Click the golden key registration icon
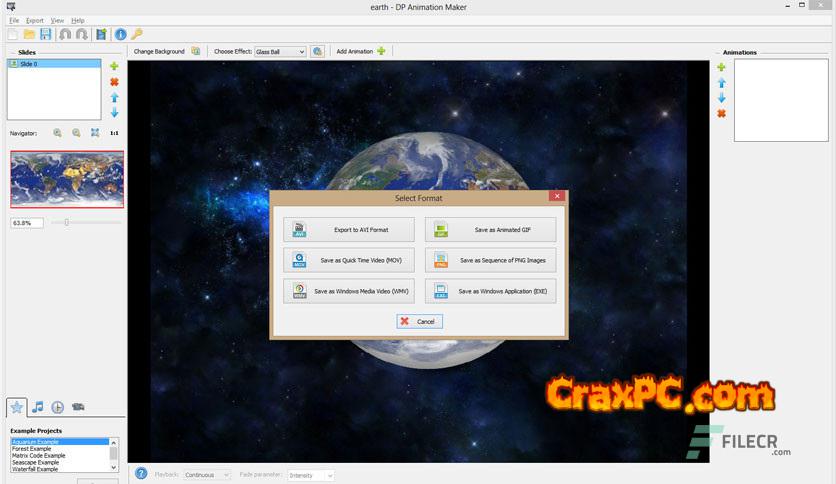This screenshot has width=836, height=484. tap(137, 34)
